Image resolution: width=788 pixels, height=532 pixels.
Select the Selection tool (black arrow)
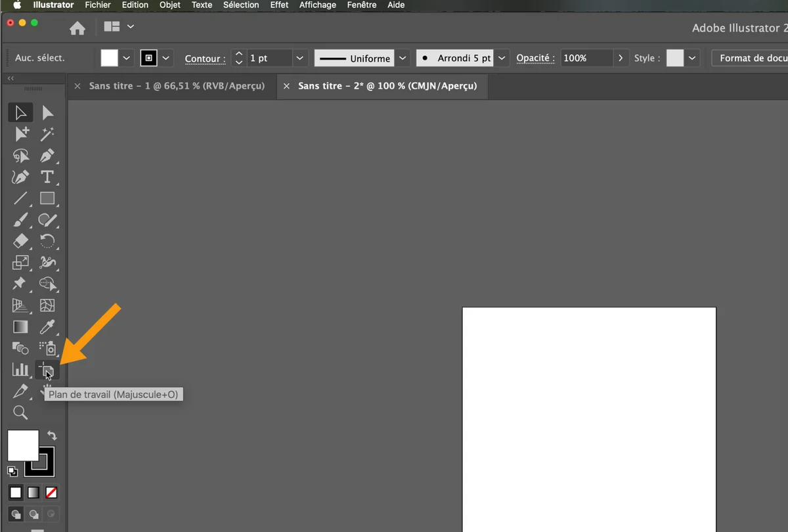click(20, 113)
